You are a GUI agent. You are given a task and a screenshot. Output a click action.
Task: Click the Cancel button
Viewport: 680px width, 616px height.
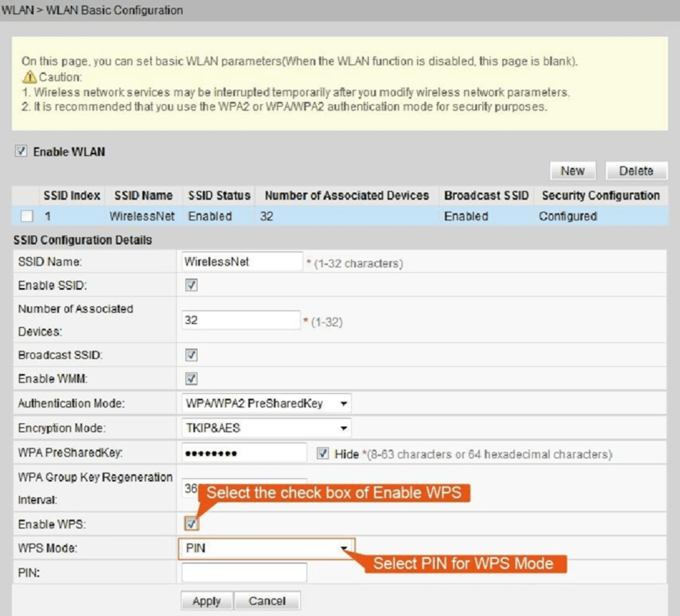[267, 601]
